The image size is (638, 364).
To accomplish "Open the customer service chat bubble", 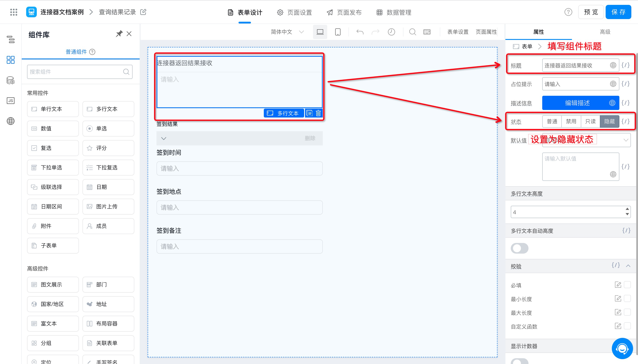I will 622,348.
